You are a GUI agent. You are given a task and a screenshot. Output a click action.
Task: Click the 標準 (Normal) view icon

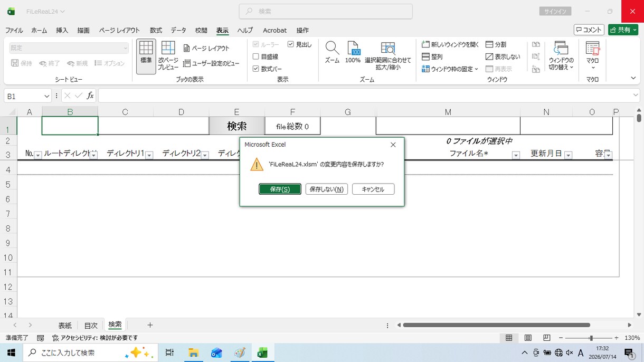(146, 56)
